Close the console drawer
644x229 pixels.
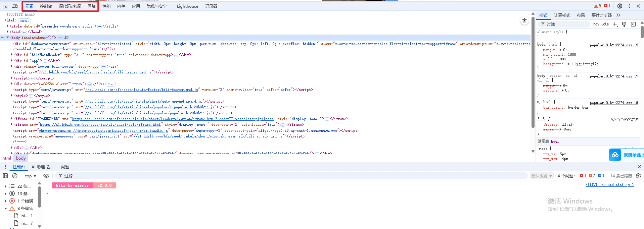click(x=639, y=167)
